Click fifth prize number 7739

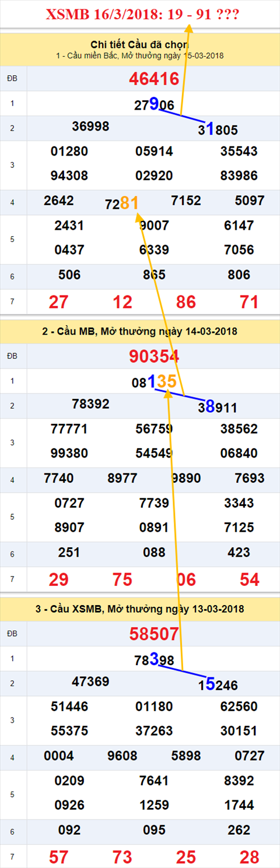154,503
